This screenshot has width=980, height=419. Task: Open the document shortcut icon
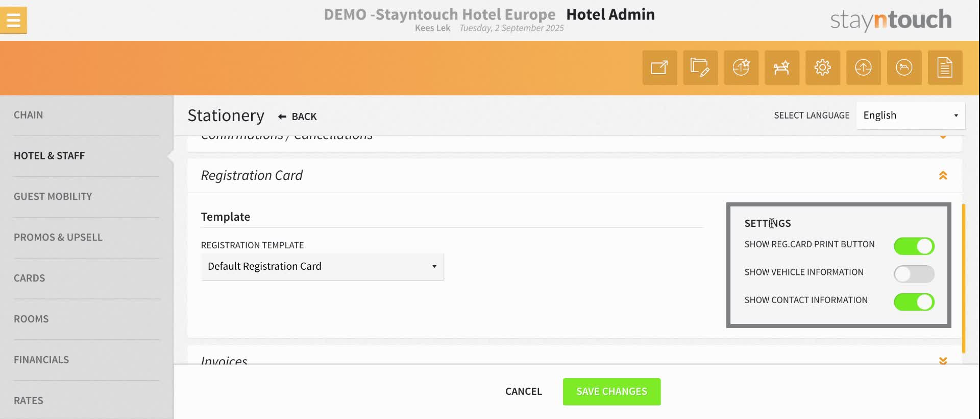coord(945,67)
